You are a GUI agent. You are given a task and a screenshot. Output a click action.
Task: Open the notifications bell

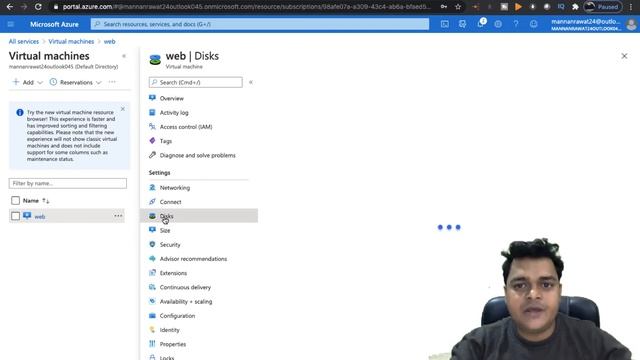480,24
